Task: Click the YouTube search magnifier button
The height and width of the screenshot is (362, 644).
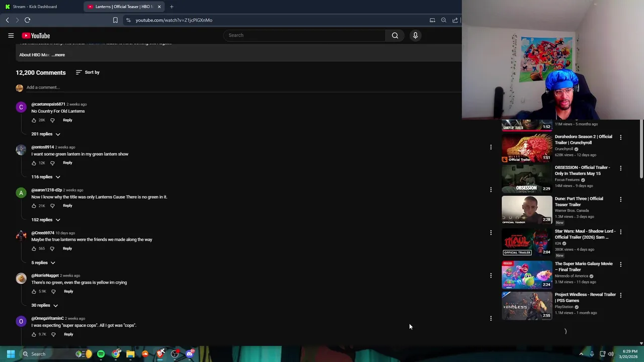Action: 395,35
